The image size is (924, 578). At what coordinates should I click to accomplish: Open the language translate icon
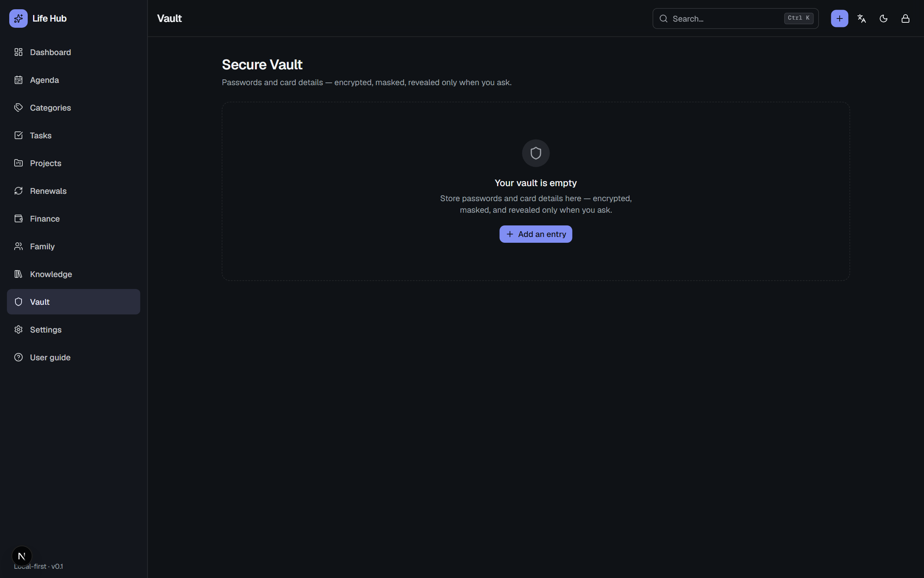tap(862, 18)
